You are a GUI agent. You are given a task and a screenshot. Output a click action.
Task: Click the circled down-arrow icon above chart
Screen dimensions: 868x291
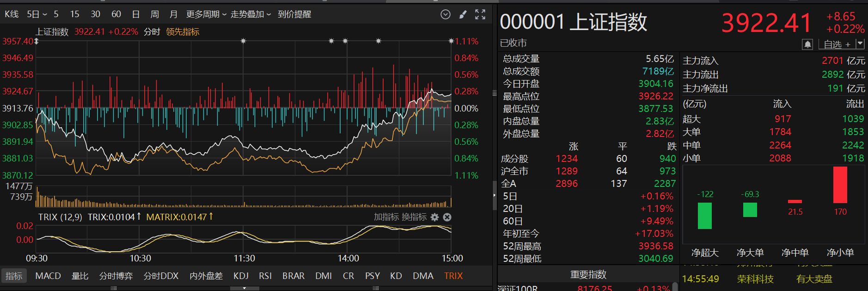pos(445,14)
